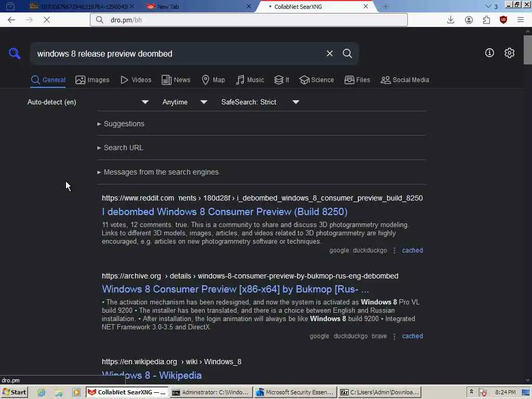Click the SearXNG magnifier logo
This screenshot has height=399, width=532.
15,54
